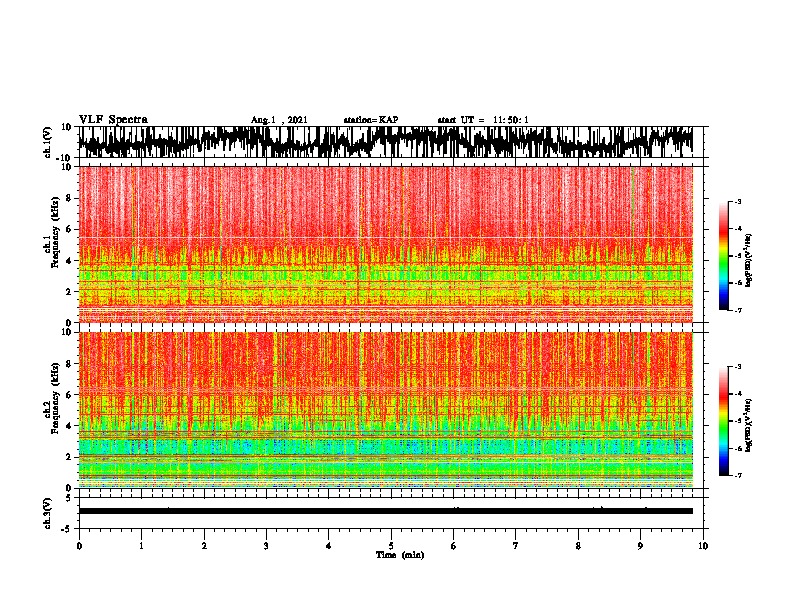Click the ch.1 "Frequency (kHz)" axis label
This screenshot has width=792, height=612.
click(55, 232)
